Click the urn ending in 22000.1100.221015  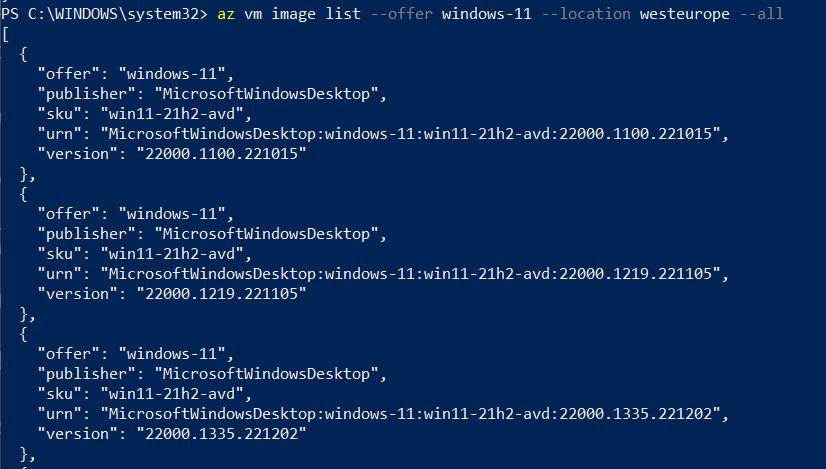[415, 134]
